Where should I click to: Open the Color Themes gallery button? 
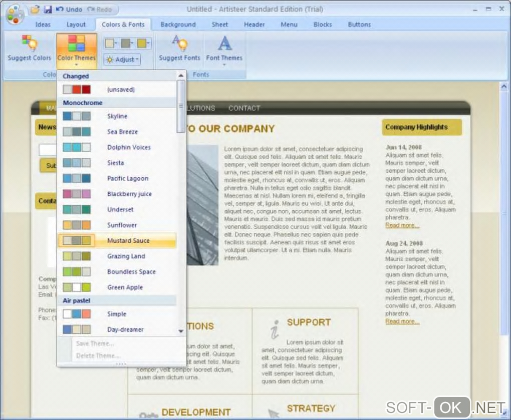(x=77, y=51)
